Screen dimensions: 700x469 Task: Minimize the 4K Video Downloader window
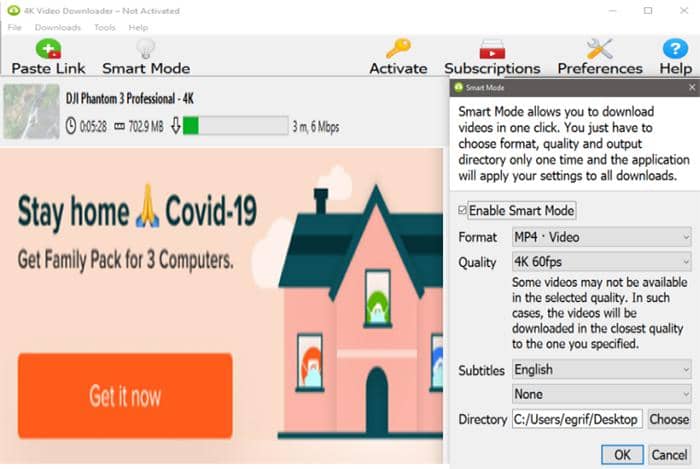pyautogui.click(x=612, y=10)
